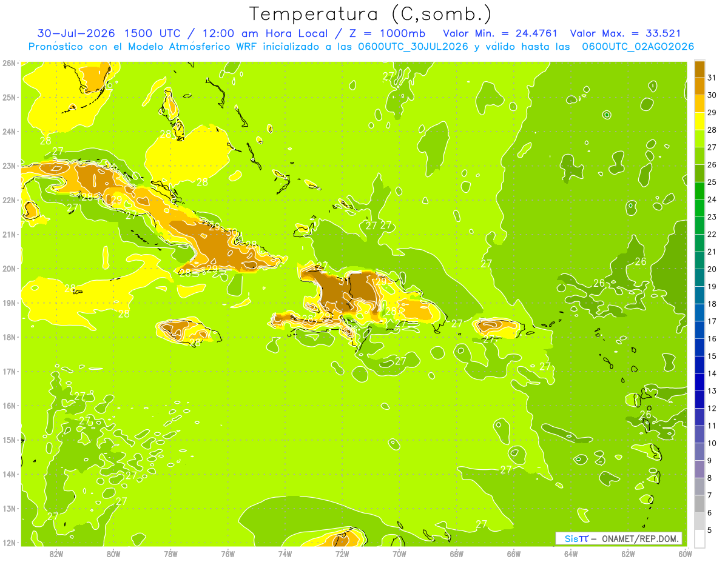Click the '66W' longitude axis label
The image size is (728, 562).
(x=513, y=554)
